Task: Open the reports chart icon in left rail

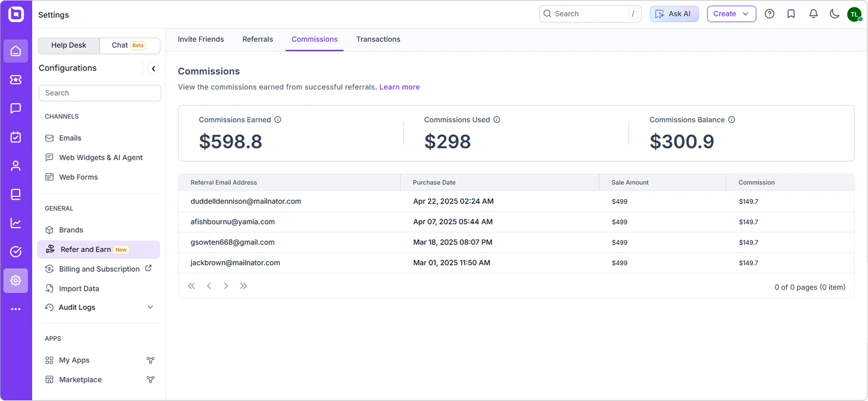Action: [x=16, y=223]
